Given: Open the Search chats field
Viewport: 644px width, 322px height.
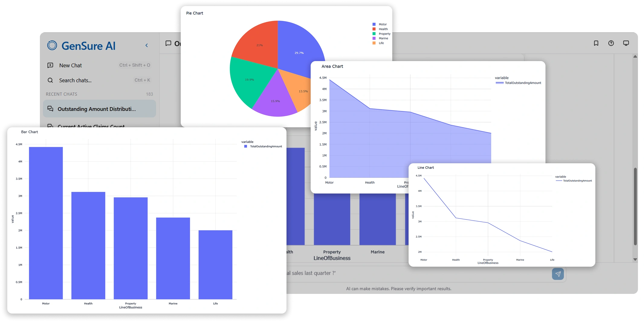Looking at the screenshot, I should click(75, 80).
